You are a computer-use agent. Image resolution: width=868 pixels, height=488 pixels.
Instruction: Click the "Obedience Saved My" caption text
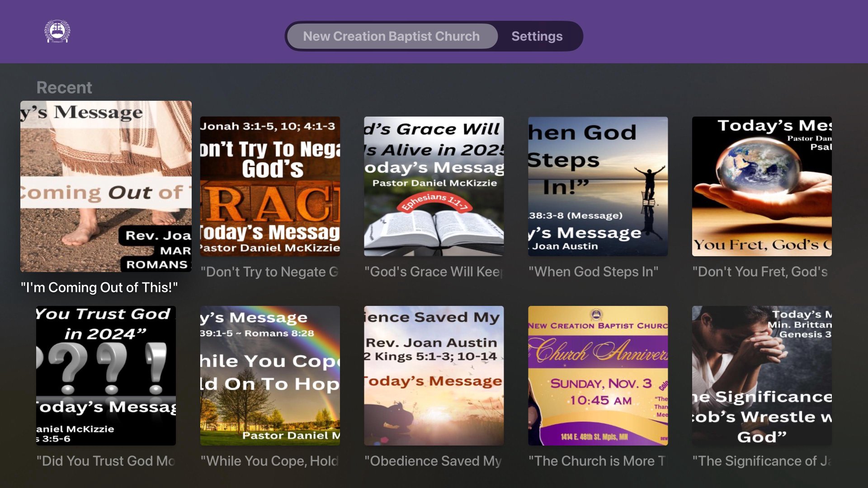(x=433, y=461)
